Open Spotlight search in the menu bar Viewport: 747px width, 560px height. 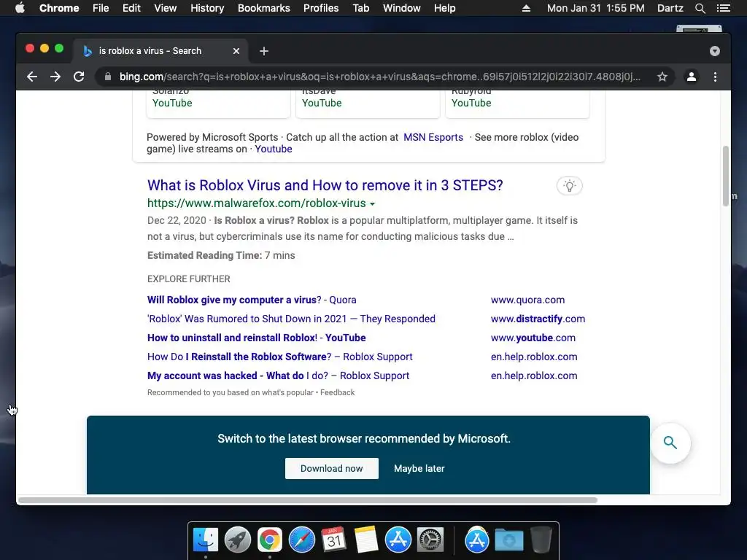[x=700, y=8]
